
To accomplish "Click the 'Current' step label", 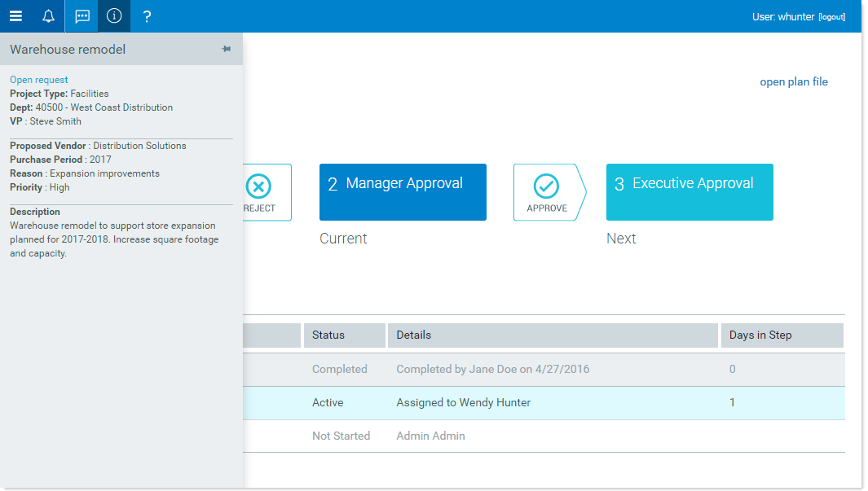I will pyautogui.click(x=343, y=239).
